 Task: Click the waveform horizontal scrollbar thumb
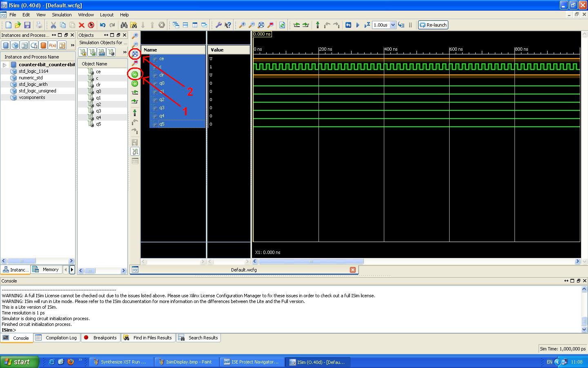(311, 261)
